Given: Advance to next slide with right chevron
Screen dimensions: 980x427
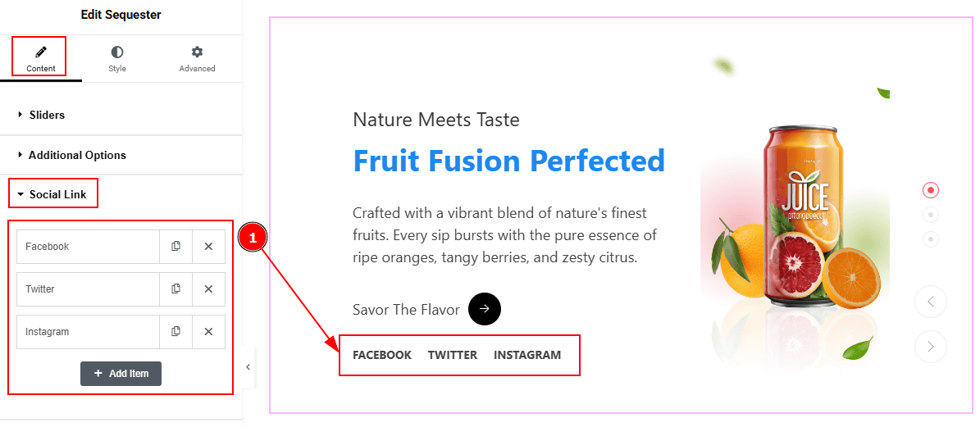Looking at the screenshot, I should click(931, 347).
